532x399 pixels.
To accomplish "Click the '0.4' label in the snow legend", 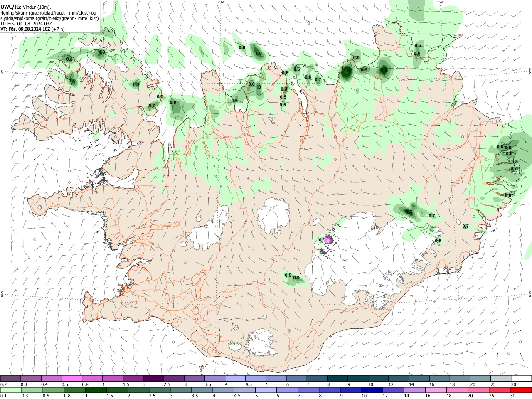I will (44, 384).
